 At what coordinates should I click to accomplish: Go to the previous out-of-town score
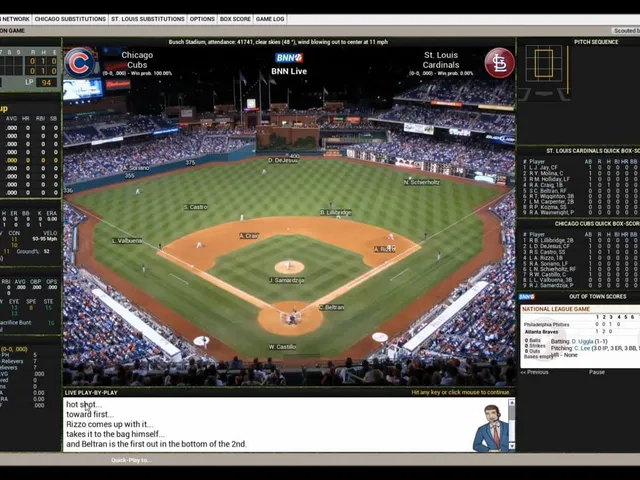[534, 372]
